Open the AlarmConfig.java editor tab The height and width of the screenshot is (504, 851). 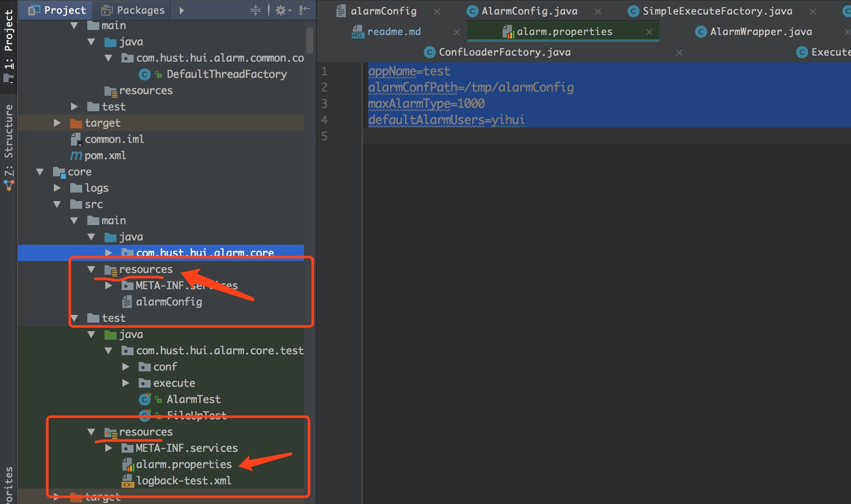pos(529,11)
